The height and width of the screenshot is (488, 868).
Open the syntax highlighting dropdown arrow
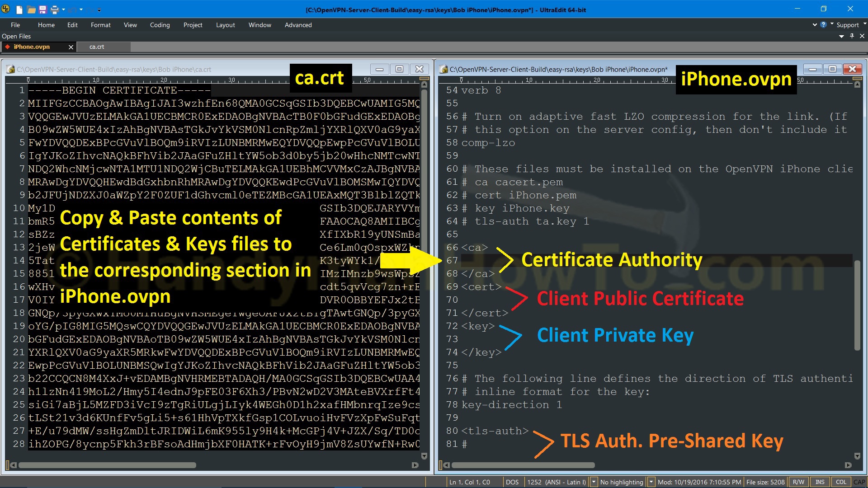pyautogui.click(x=651, y=482)
